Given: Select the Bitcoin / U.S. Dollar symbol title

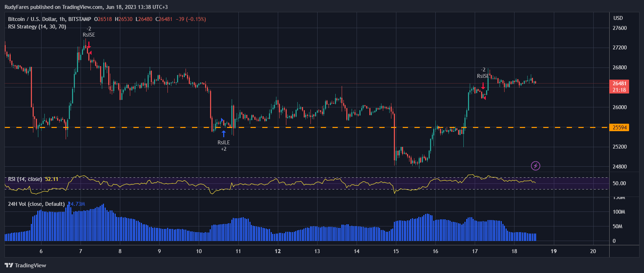Looking at the screenshot, I should (x=50, y=19).
